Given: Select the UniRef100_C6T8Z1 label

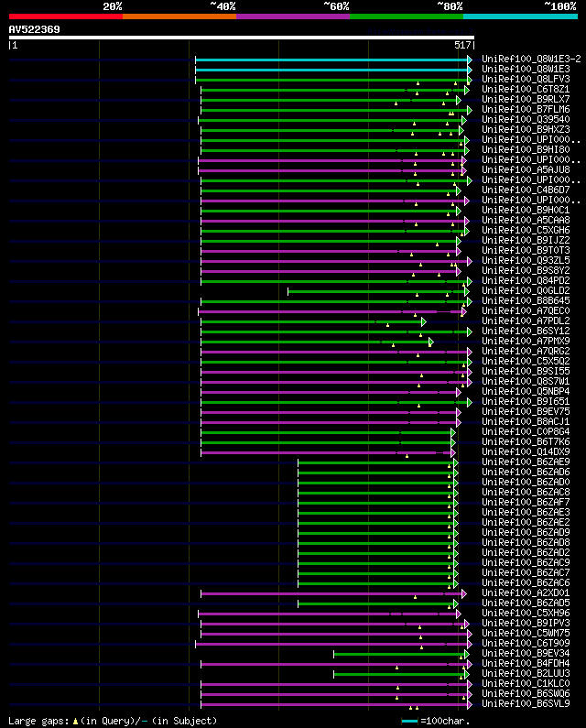Looking at the screenshot, I should pyautogui.click(x=526, y=89).
